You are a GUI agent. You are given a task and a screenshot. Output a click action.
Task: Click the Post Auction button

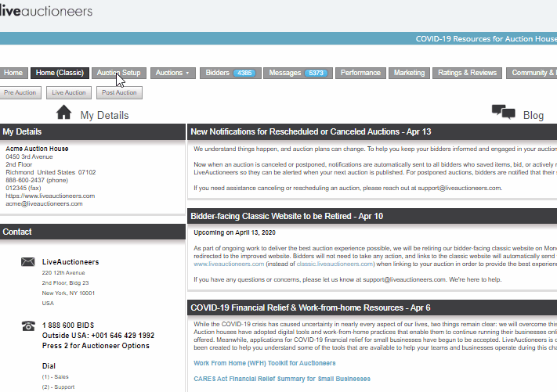tap(119, 92)
